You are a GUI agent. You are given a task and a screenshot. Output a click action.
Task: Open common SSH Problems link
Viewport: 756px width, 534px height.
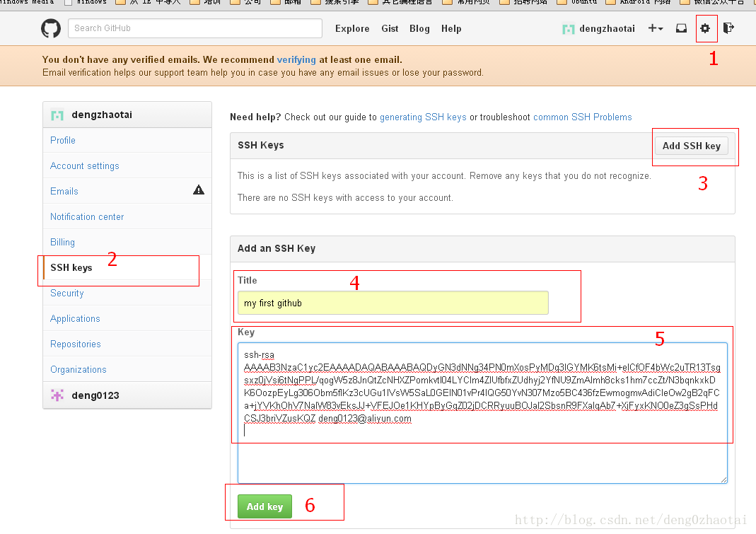point(583,117)
